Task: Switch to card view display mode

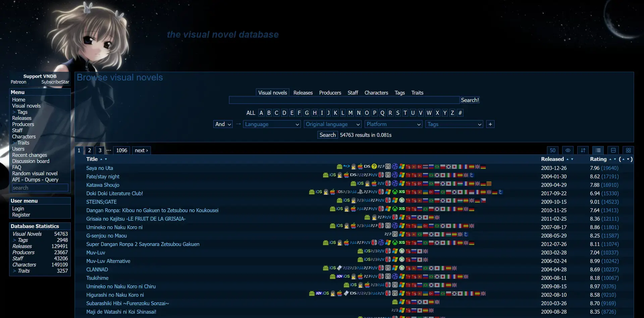Action: [613, 150]
